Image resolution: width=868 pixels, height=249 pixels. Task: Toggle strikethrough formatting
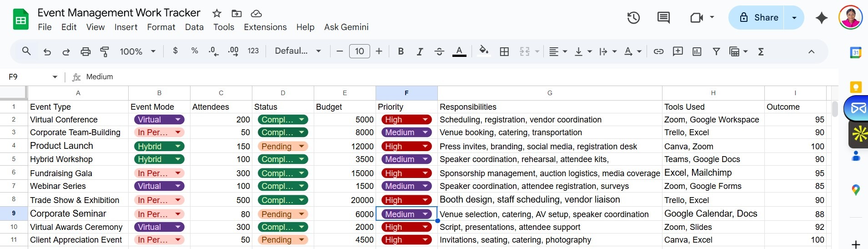click(x=439, y=51)
